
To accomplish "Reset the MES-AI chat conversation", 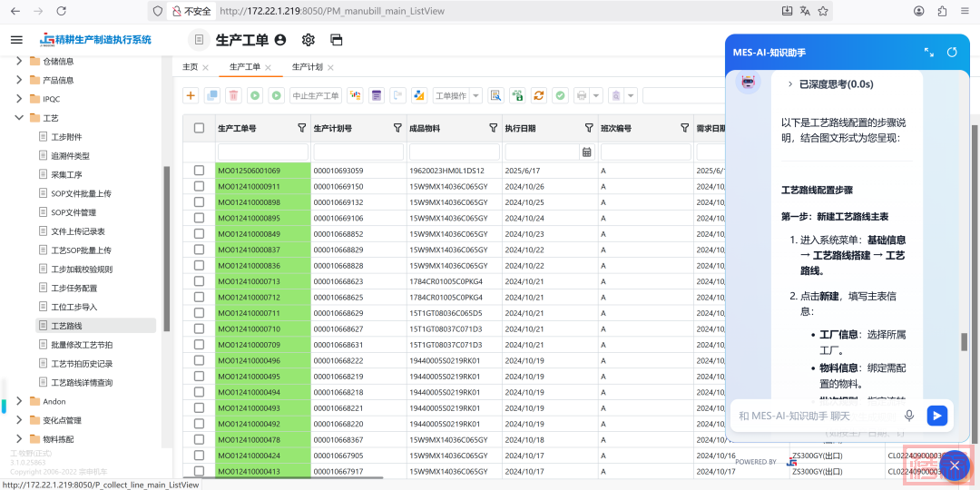I will pyautogui.click(x=952, y=53).
